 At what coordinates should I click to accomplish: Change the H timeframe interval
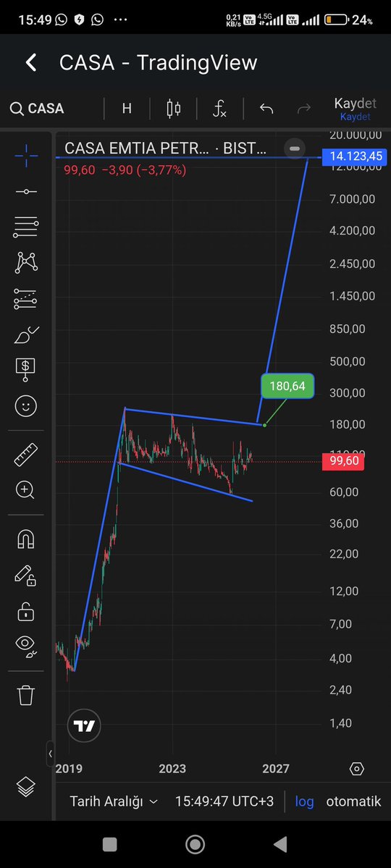pos(127,108)
